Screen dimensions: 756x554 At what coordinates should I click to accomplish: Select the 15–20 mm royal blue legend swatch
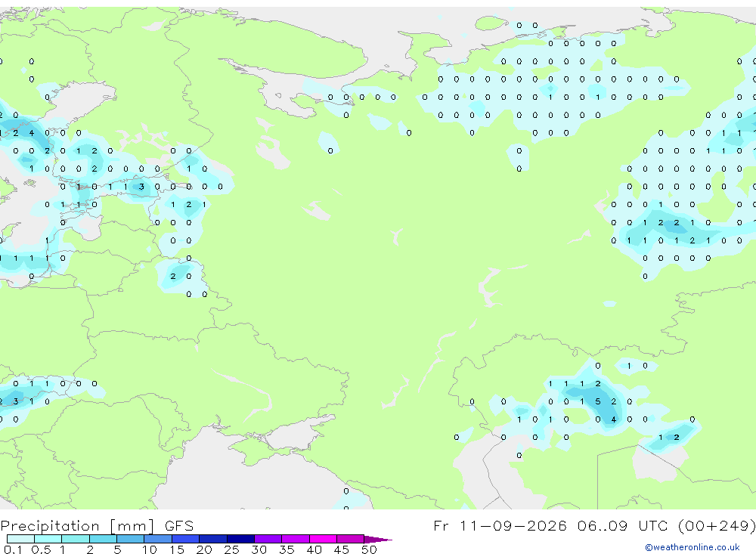(185, 539)
